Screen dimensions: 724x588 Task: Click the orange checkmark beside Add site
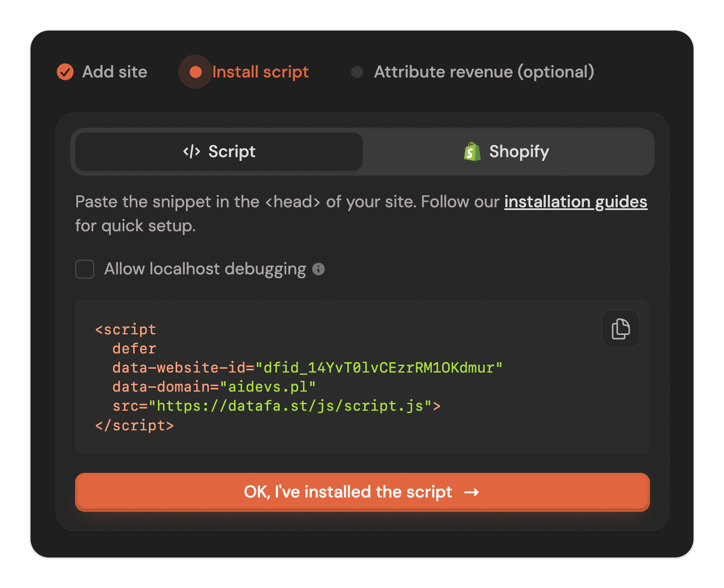click(65, 71)
